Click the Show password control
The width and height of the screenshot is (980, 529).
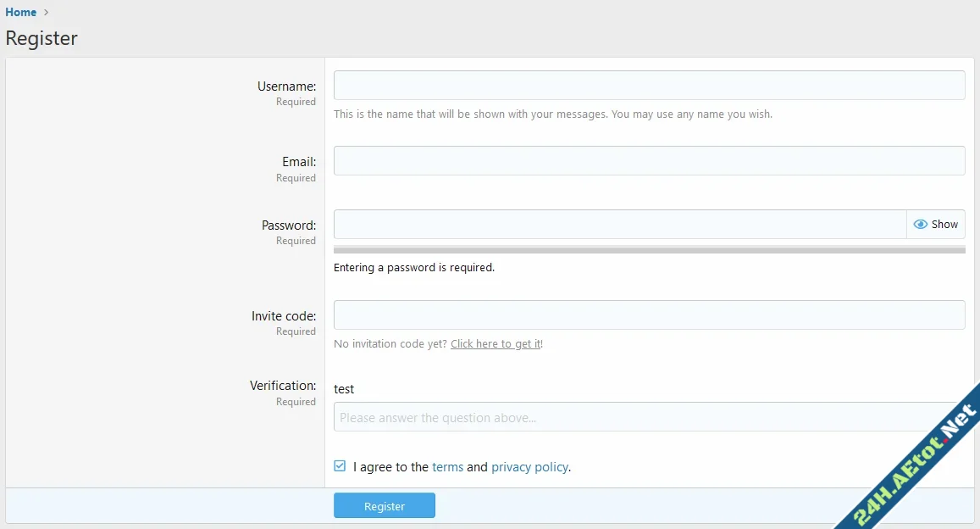click(x=935, y=224)
